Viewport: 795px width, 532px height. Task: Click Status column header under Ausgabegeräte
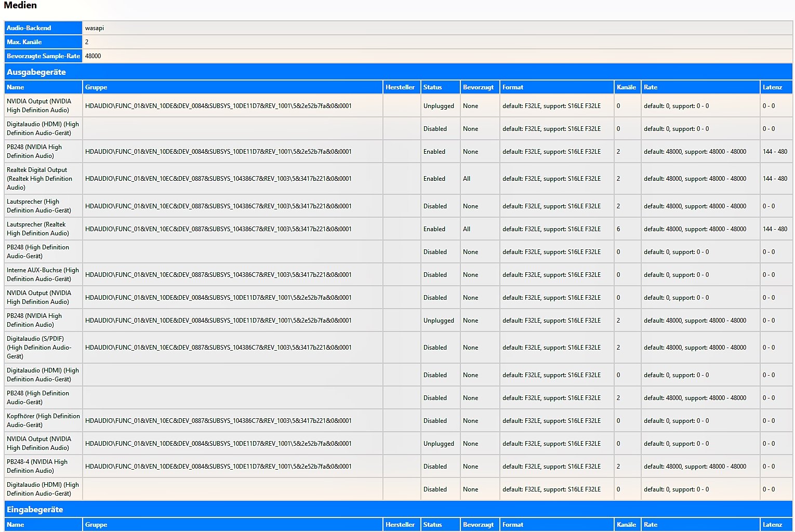[x=432, y=87]
